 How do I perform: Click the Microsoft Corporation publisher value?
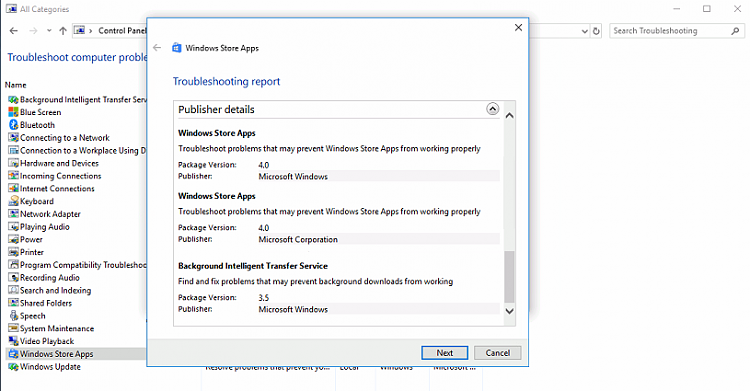[298, 239]
